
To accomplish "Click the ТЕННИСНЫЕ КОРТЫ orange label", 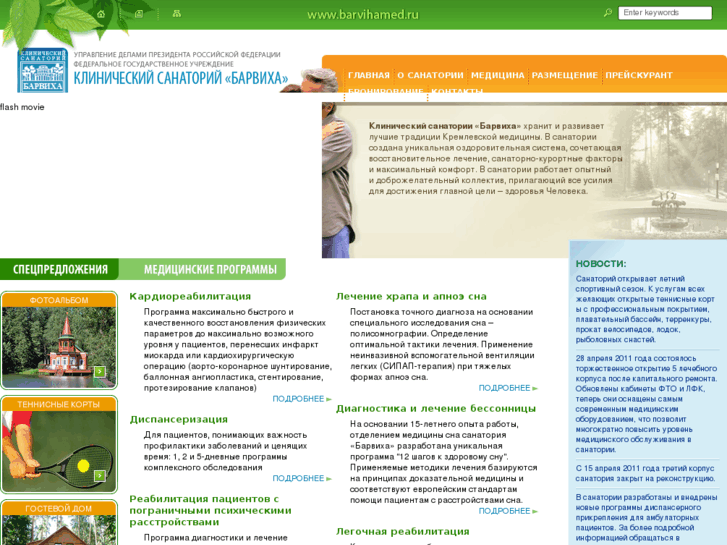I will pos(59,404).
